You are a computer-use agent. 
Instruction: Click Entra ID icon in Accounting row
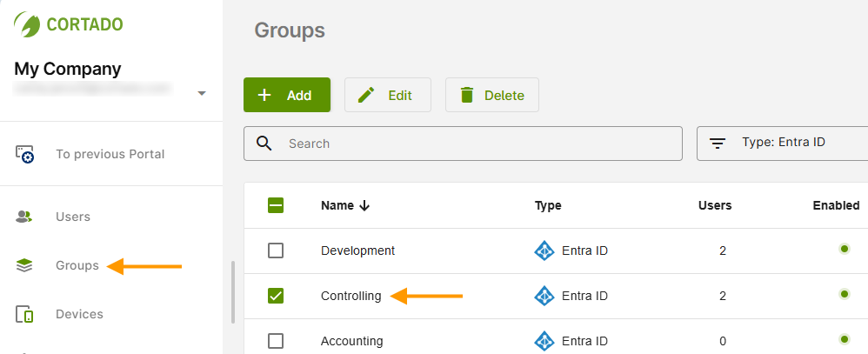coord(544,341)
